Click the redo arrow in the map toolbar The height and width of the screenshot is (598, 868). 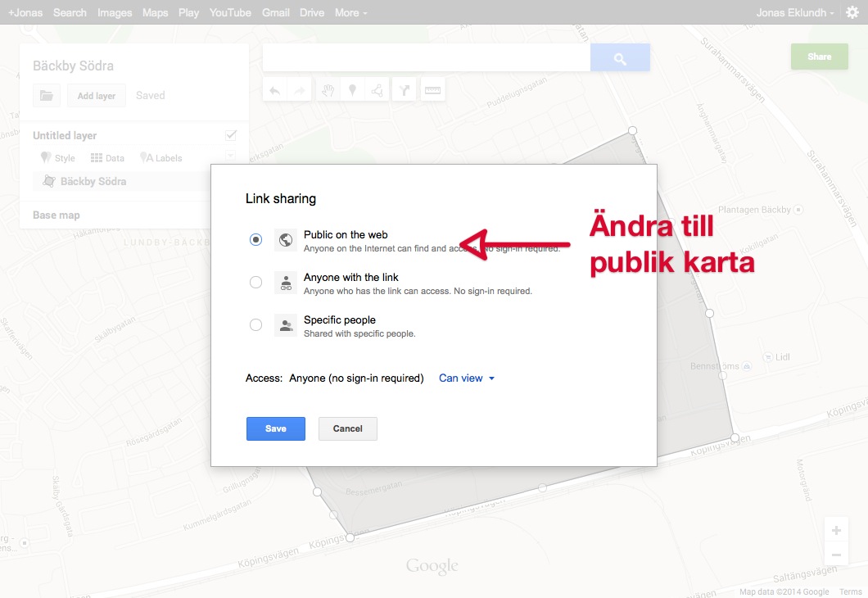click(x=299, y=90)
